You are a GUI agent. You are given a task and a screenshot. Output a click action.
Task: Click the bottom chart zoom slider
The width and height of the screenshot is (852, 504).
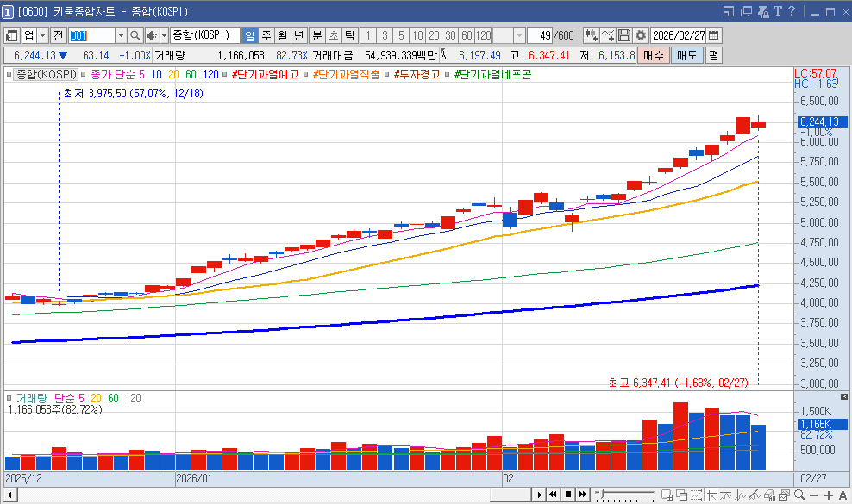626,495
